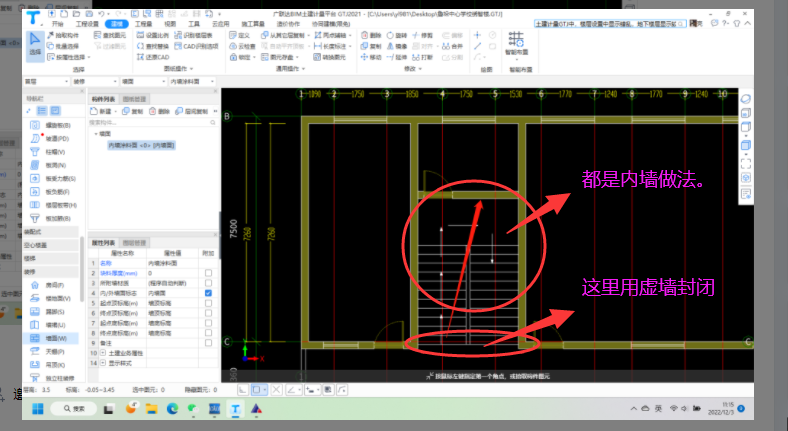The width and height of the screenshot is (788, 431).
Task: Expand 显示样式 property group
Action: [103, 363]
